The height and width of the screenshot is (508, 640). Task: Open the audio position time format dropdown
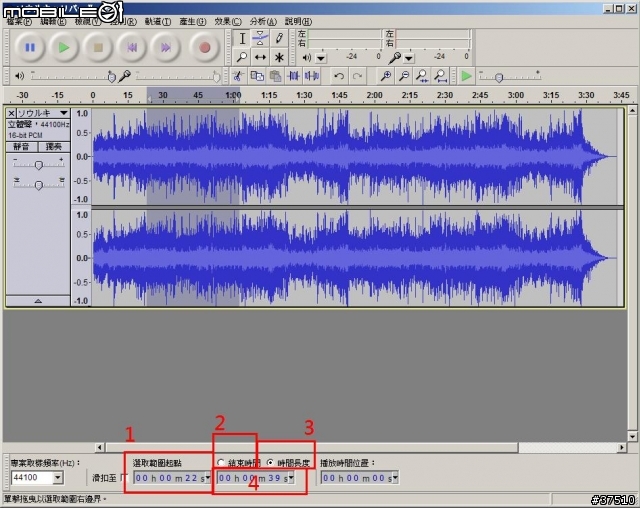[x=395, y=477]
